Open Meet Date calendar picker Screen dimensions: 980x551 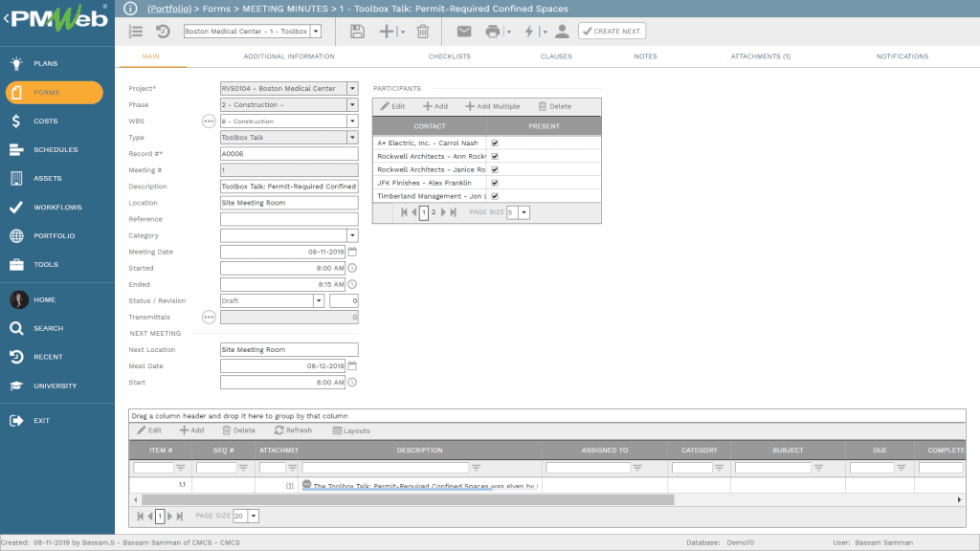(x=352, y=366)
